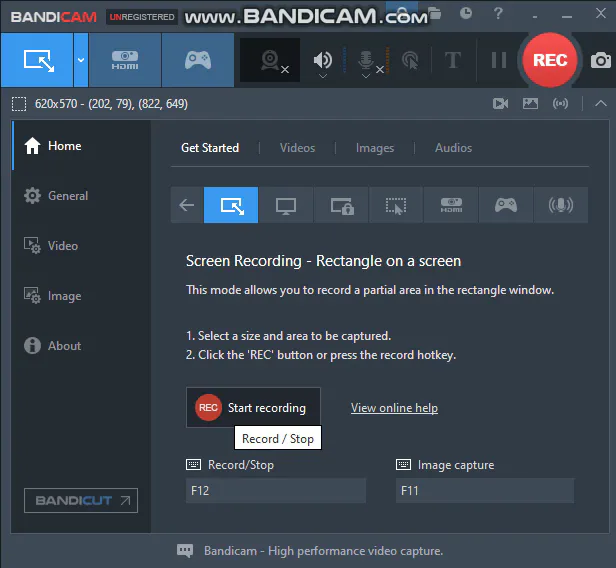Click the Image capture hotkey field F11
The width and height of the screenshot is (616, 568).
point(485,491)
